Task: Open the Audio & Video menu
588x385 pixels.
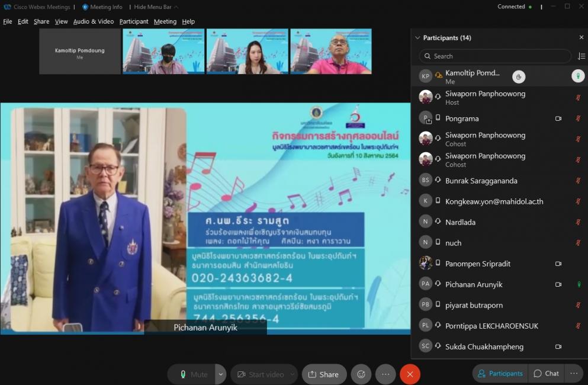Action: (94, 21)
